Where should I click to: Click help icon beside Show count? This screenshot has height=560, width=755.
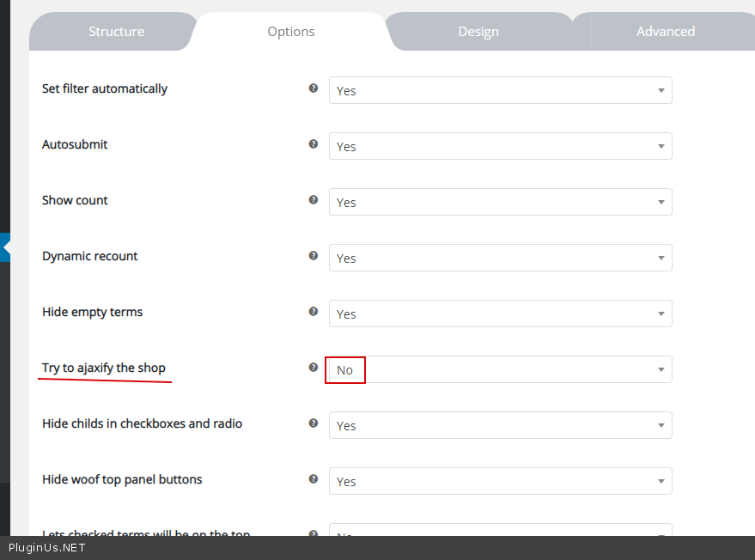[x=314, y=200]
